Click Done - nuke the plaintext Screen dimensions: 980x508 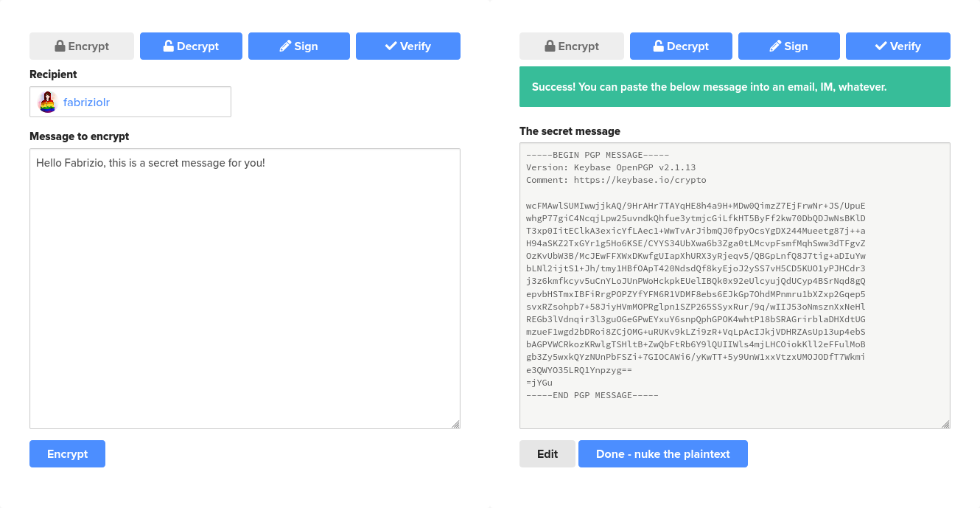coord(662,453)
